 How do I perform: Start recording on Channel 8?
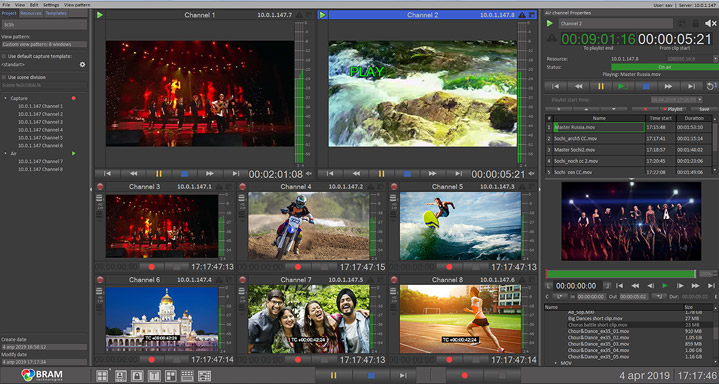pos(449,360)
